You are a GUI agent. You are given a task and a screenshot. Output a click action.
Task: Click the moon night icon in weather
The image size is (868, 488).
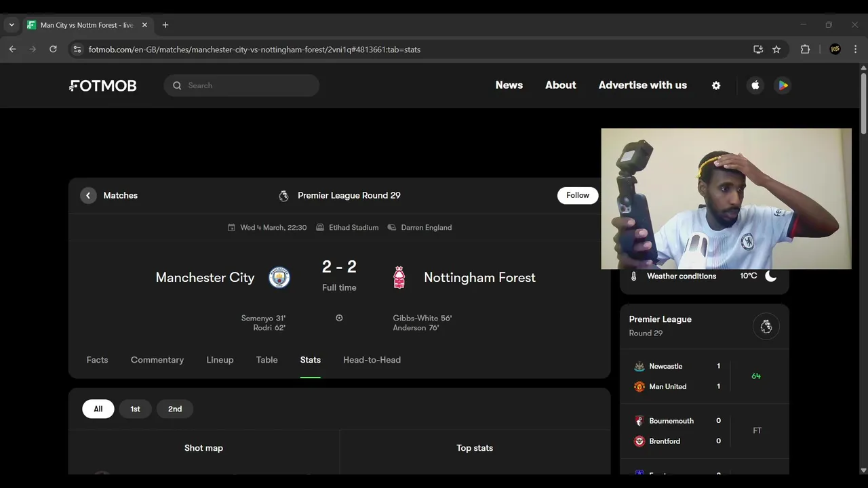click(x=771, y=276)
